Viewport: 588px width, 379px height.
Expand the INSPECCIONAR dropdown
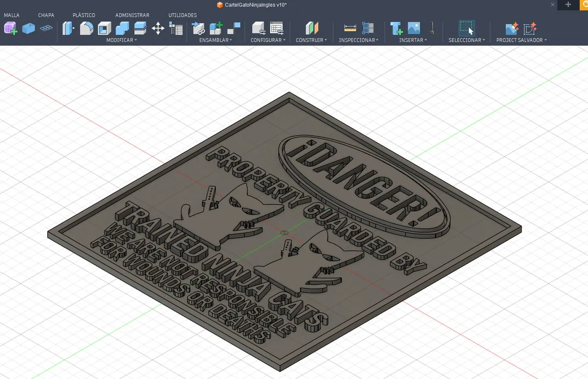[359, 40]
